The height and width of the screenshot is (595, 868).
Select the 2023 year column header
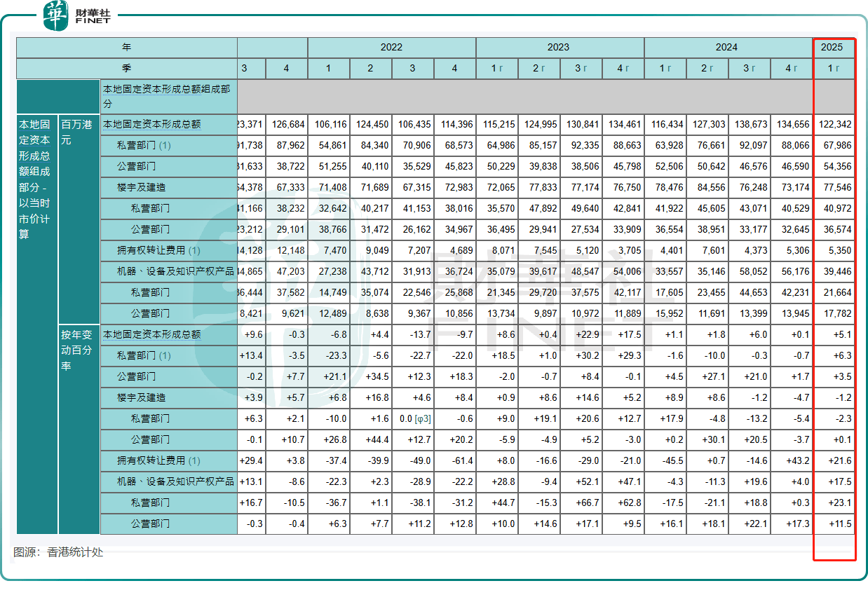coord(559,48)
